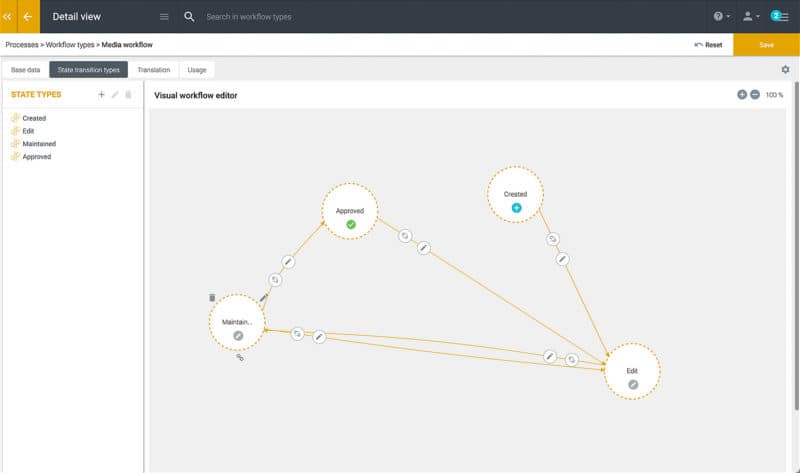Edit transition icon near Edit node
This screenshot has height=473, width=800.
click(x=549, y=356)
